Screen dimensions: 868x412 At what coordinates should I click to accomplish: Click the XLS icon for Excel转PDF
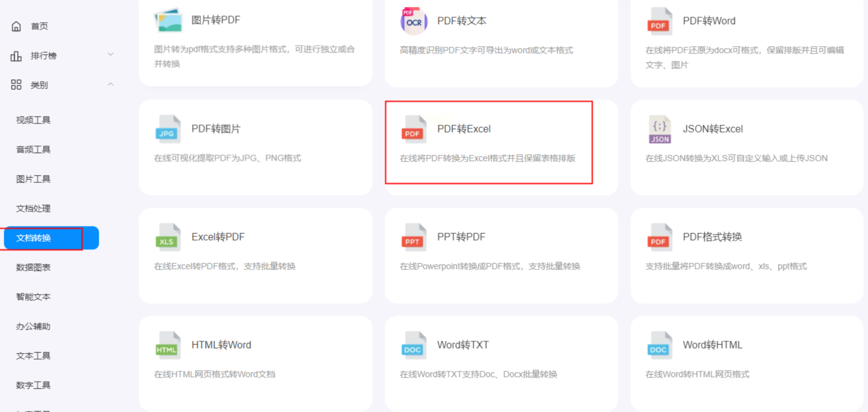168,237
